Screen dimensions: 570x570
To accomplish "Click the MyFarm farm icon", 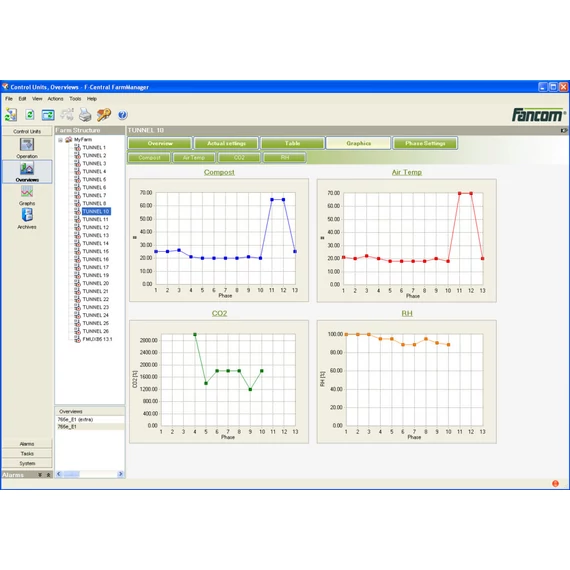I will (x=68, y=140).
